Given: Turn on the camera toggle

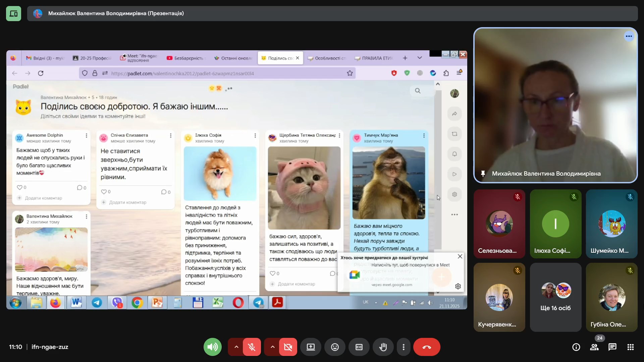Looking at the screenshot, I should point(288,347).
